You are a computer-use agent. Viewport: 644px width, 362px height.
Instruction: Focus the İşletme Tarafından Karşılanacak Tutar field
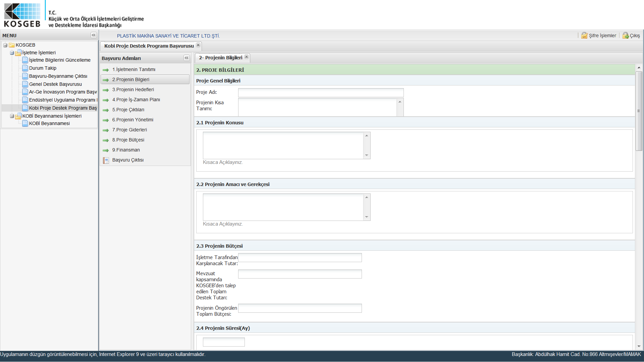pyautogui.click(x=300, y=257)
